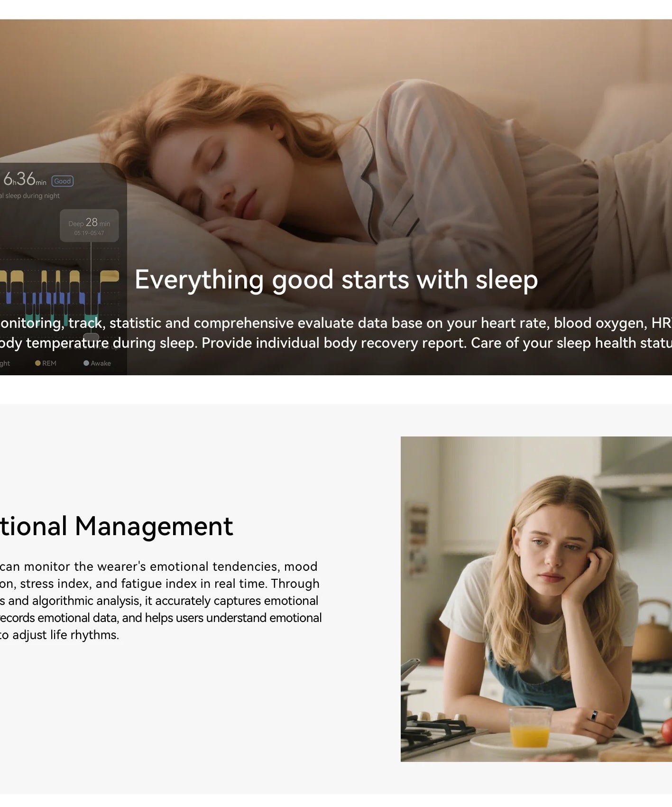The image size is (672, 807).
Task: Click the grey Awake legend dot
Action: tap(86, 363)
